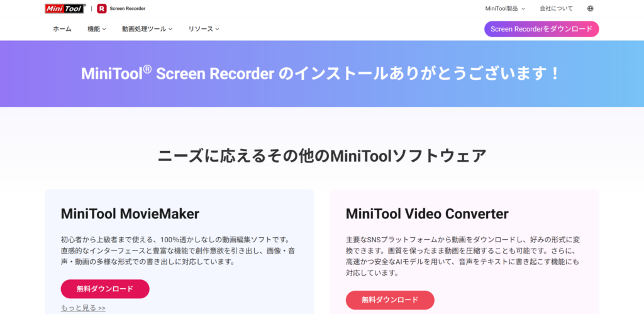The image size is (644, 314).
Task: Click ニーズに応えるその他のMiniToolソフトウェア heading
Action: [x=322, y=157]
